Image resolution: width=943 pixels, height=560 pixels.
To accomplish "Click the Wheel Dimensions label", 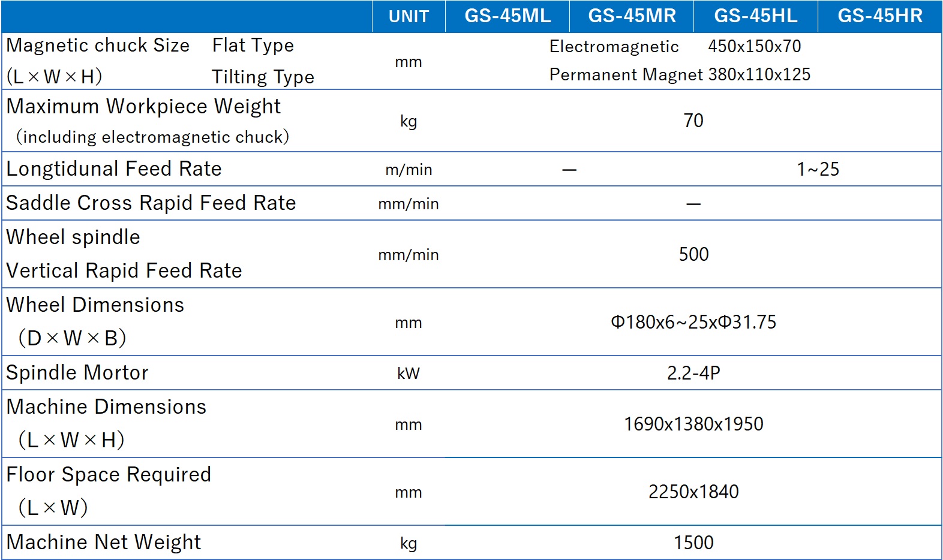I will tap(95, 305).
